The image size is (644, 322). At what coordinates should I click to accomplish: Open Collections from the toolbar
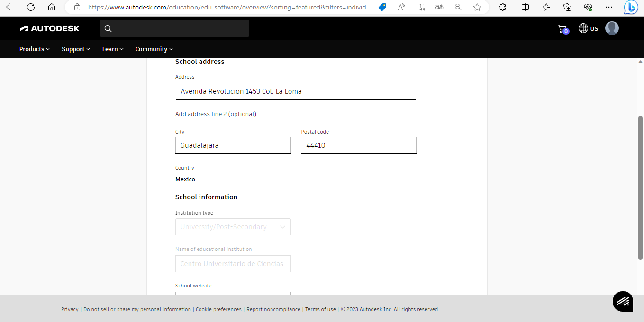(567, 7)
